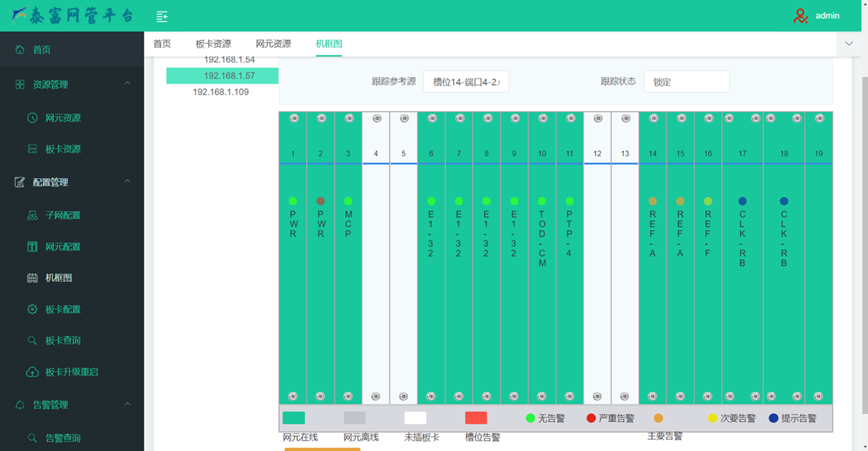Image resolution: width=868 pixels, height=451 pixels.
Task: Click the 跟踪参考源 input field
Action: pyautogui.click(x=465, y=82)
